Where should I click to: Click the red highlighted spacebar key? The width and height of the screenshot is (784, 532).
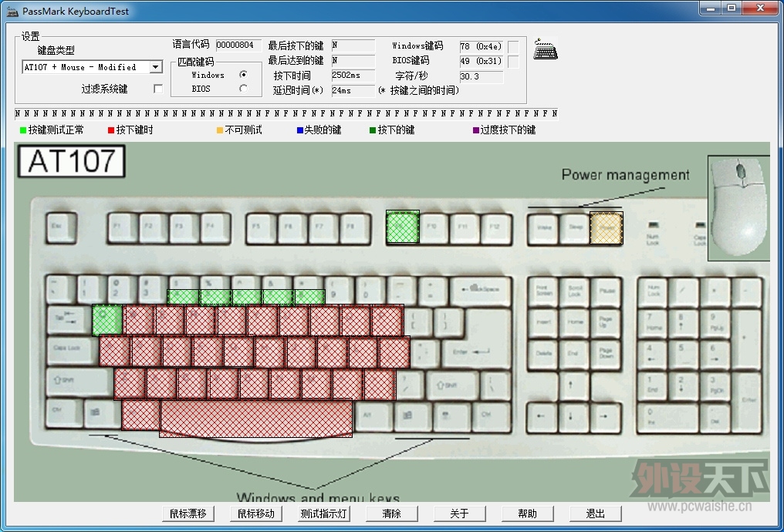[x=256, y=419]
